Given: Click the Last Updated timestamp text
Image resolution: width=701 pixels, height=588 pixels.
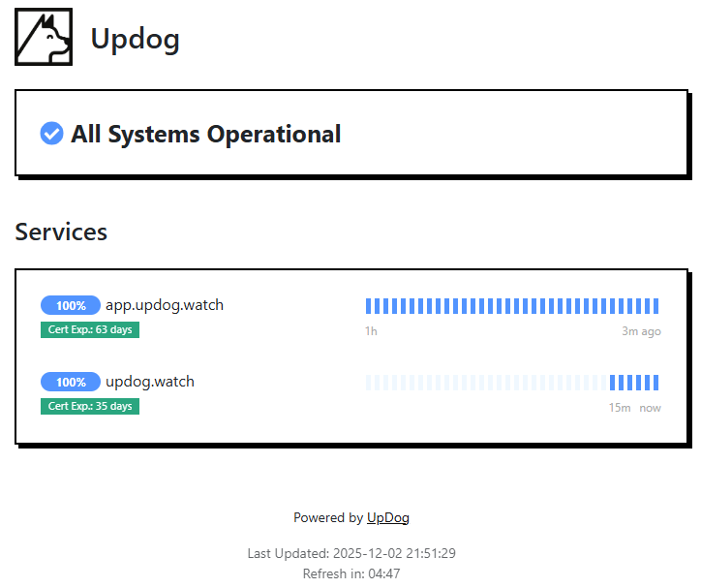Looking at the screenshot, I should point(351,553).
